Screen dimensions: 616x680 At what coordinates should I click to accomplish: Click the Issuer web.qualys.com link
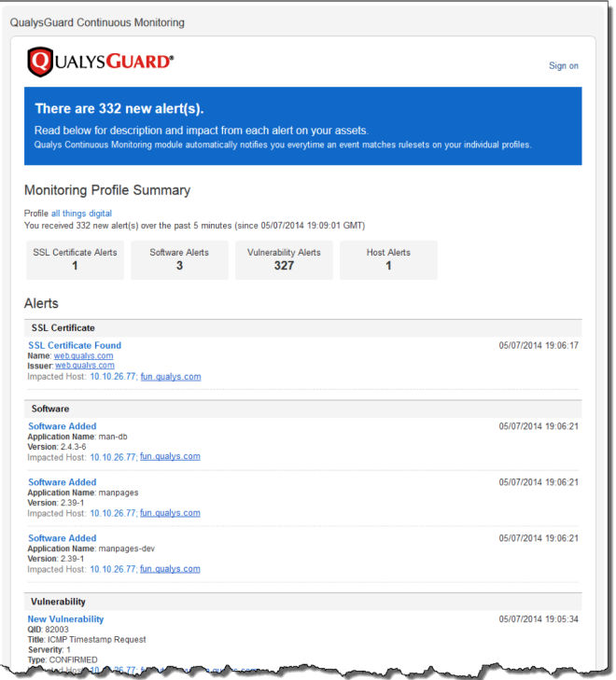tap(85, 366)
